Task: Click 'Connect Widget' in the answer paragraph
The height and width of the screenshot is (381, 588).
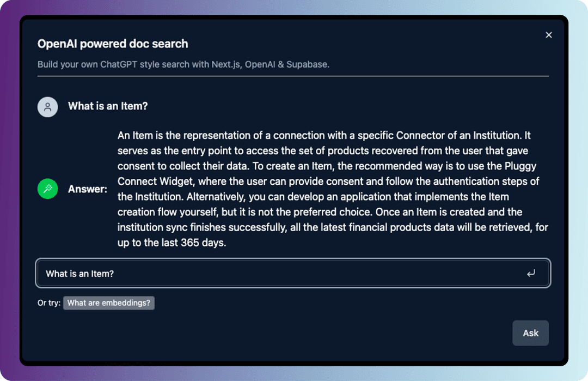Action: tap(156, 182)
